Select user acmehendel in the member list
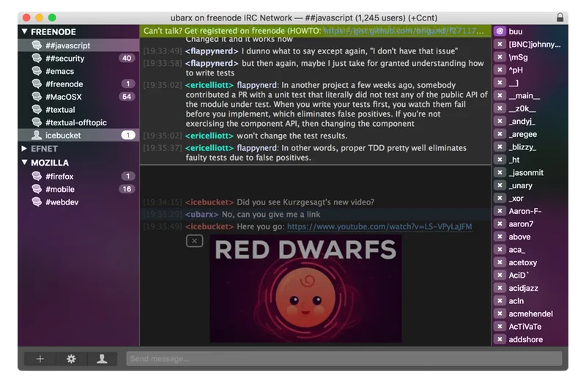The image size is (586, 392). tap(530, 314)
